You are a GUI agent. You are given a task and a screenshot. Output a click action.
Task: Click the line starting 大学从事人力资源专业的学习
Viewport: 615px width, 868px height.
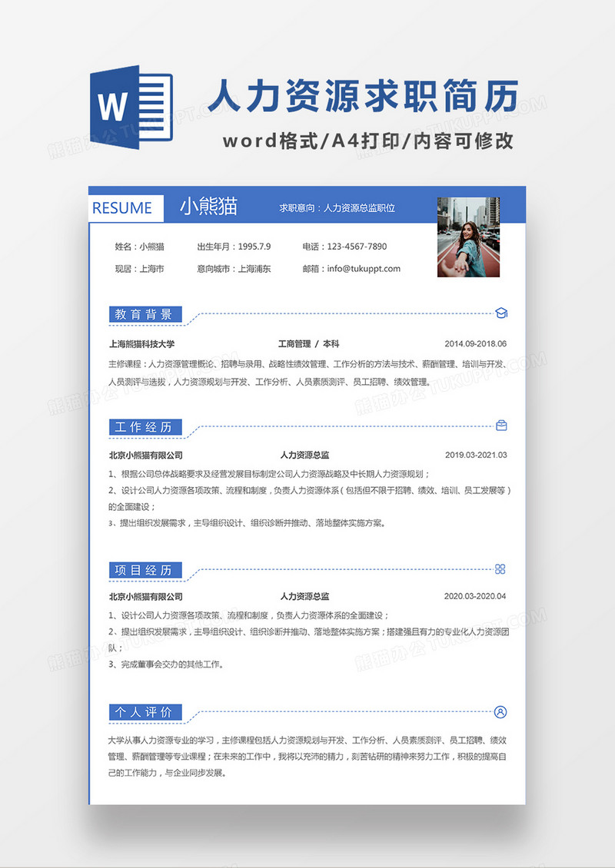(307, 740)
